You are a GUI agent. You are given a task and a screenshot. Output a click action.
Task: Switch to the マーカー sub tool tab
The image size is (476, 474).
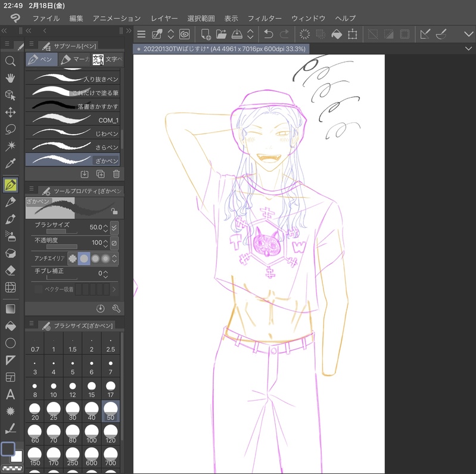74,59
